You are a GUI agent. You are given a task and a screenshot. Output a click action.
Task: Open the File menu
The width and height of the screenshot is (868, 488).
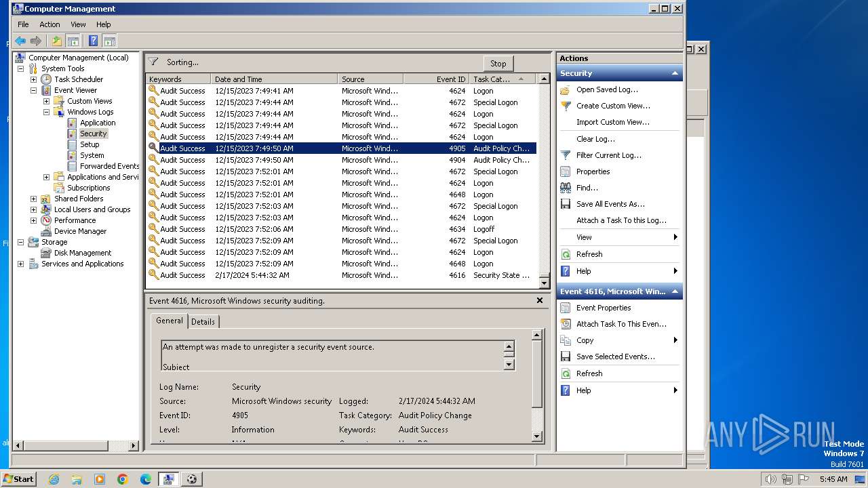click(23, 24)
